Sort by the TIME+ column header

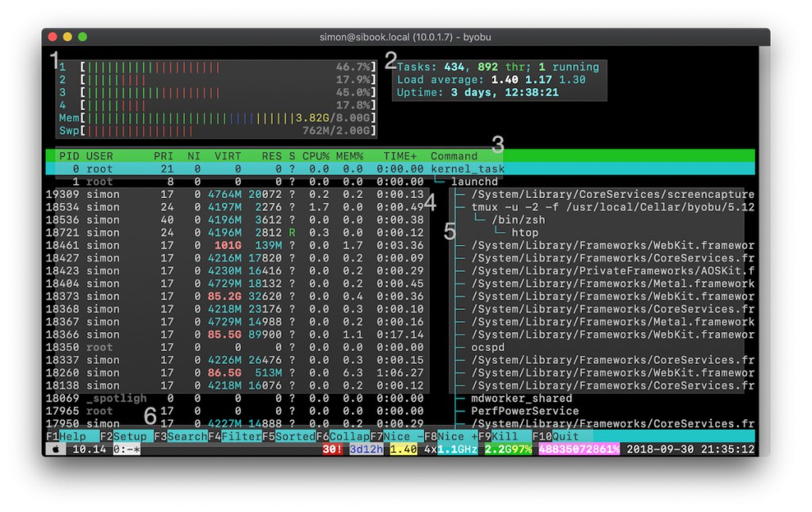[400, 156]
